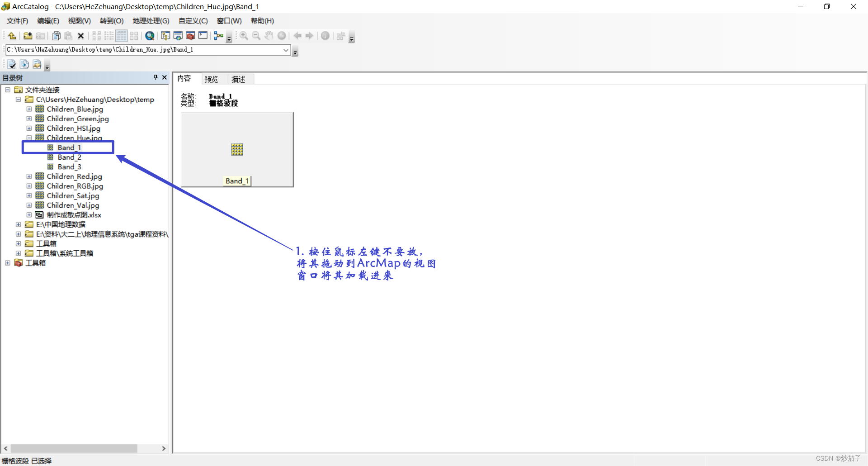This screenshot has width=868, height=466.
Task: Click the Paste toolbar icon
Action: point(69,36)
